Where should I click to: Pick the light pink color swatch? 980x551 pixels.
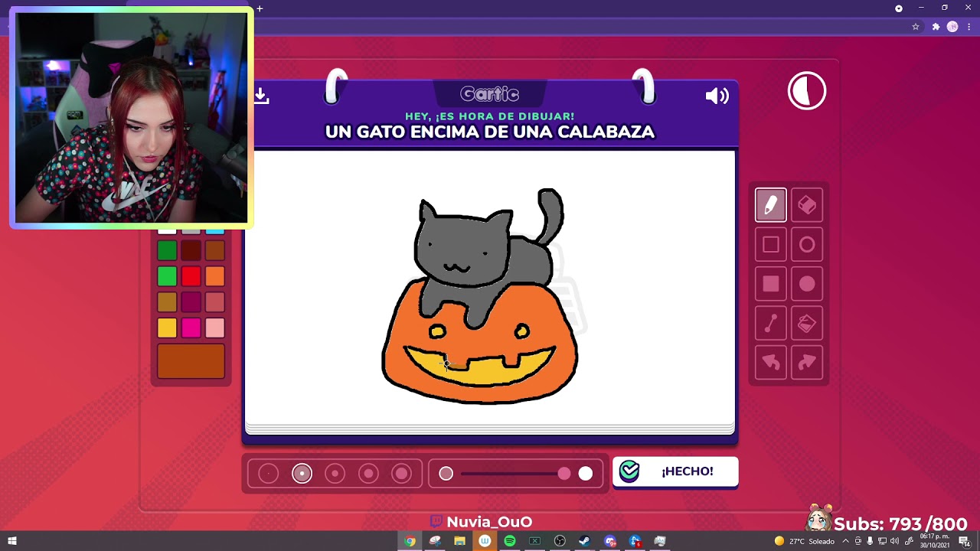pyautogui.click(x=215, y=328)
